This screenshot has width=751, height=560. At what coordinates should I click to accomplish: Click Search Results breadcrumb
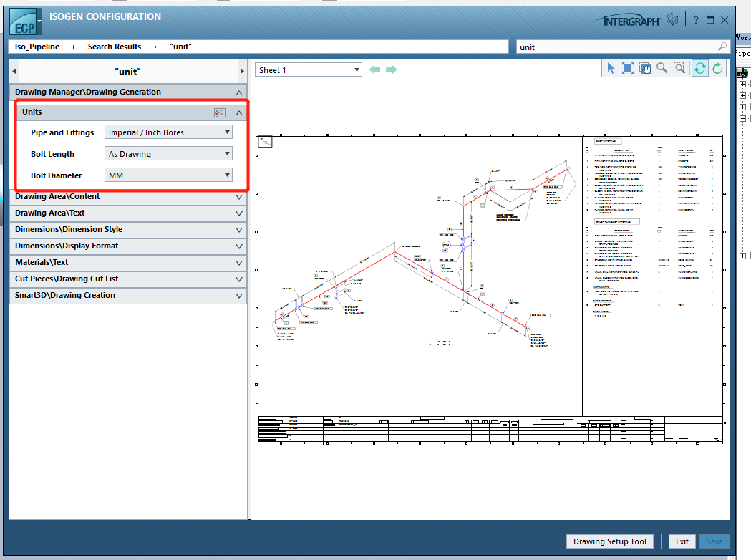115,47
